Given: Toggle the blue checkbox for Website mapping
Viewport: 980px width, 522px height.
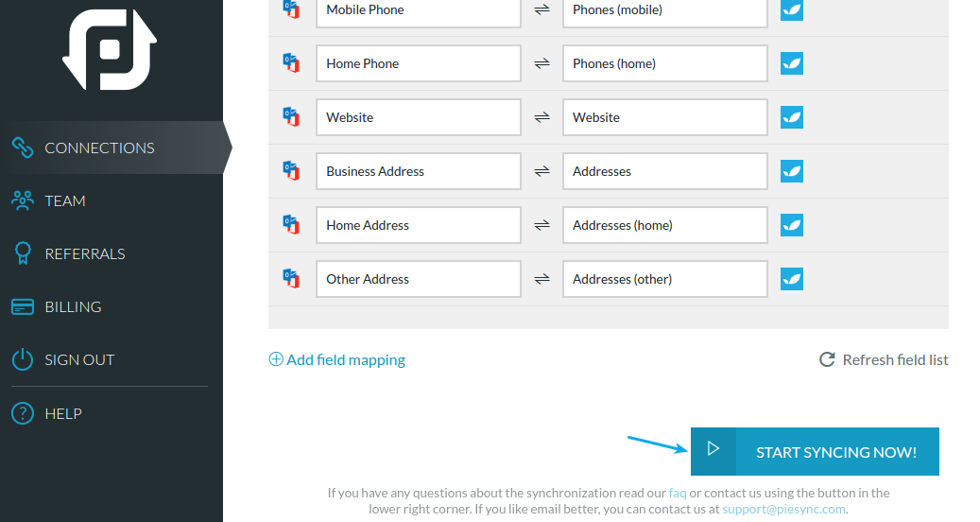Looking at the screenshot, I should (x=792, y=117).
